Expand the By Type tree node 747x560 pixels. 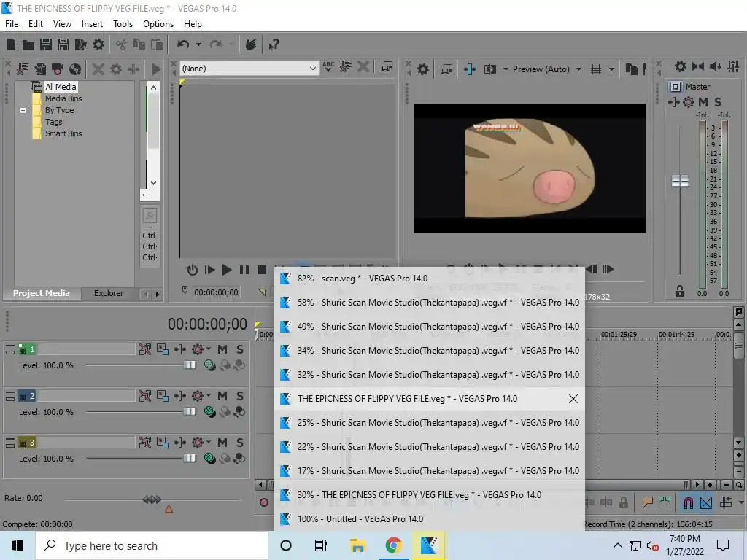[x=23, y=110]
